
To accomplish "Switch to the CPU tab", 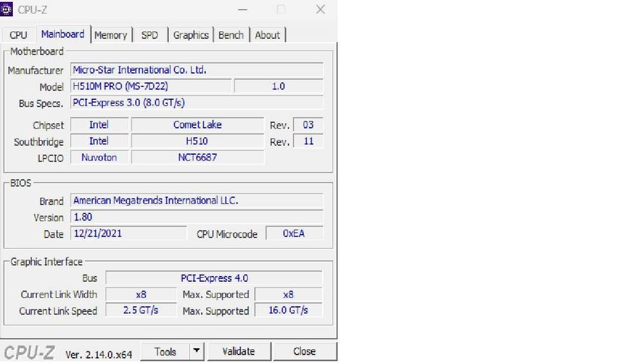I will click(18, 35).
